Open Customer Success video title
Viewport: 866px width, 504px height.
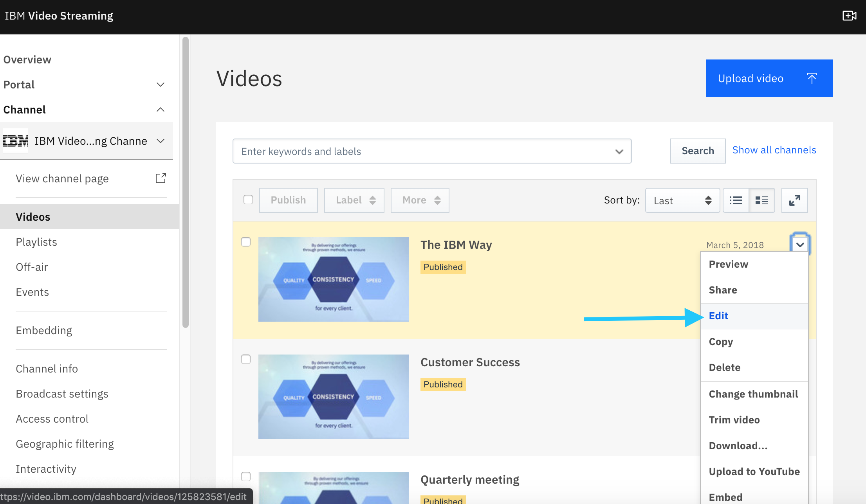tap(470, 362)
